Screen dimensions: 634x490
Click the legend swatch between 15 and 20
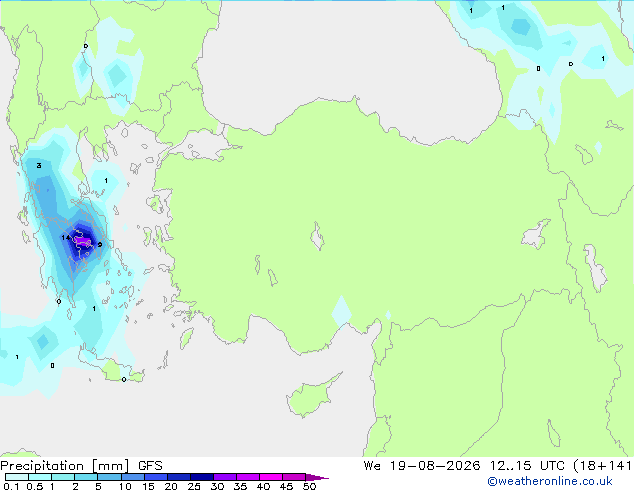[x=155, y=477]
